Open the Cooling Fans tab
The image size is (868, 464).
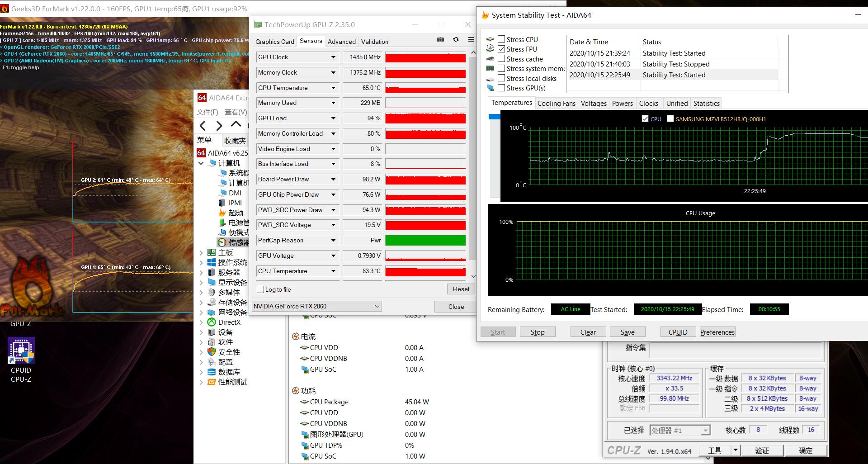pos(556,104)
